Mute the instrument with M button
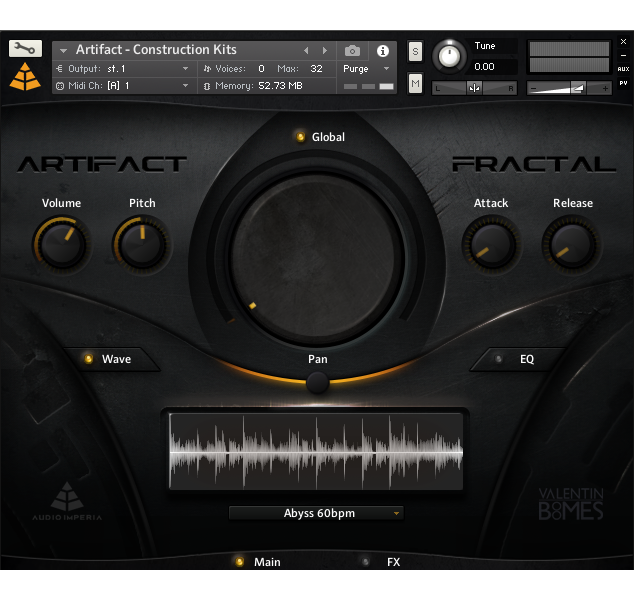 tap(415, 83)
